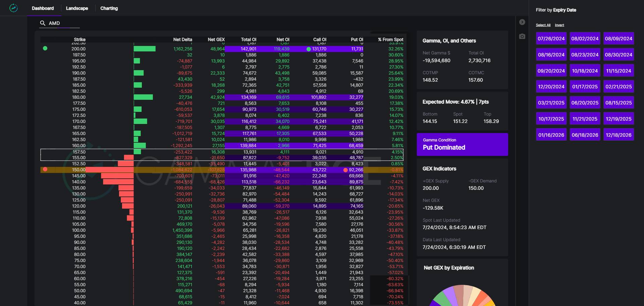The height and width of the screenshot is (306, 644).
Task: Switch to the Charting tab
Action: [x=109, y=8]
